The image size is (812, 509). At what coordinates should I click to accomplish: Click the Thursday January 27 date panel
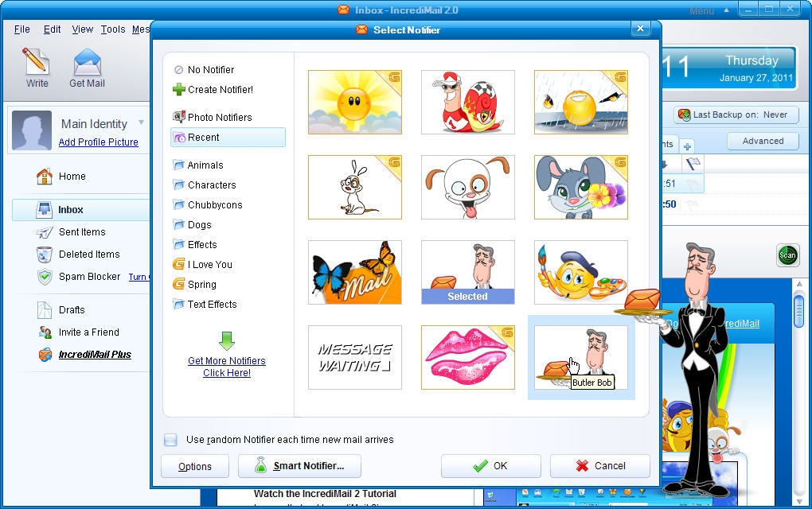[729, 68]
